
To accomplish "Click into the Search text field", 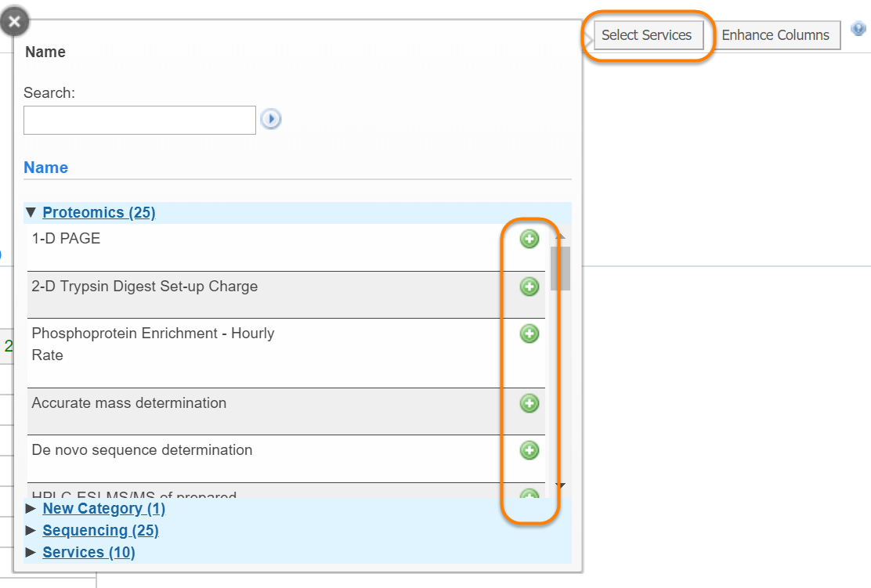I will 139,120.
